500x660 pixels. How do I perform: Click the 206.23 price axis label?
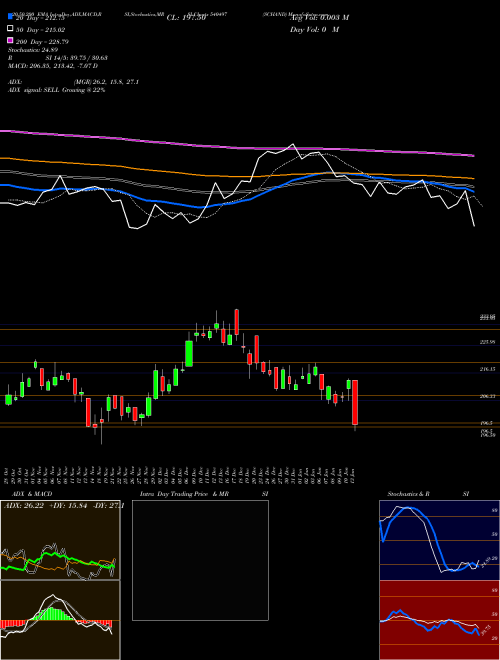[x=487, y=396]
